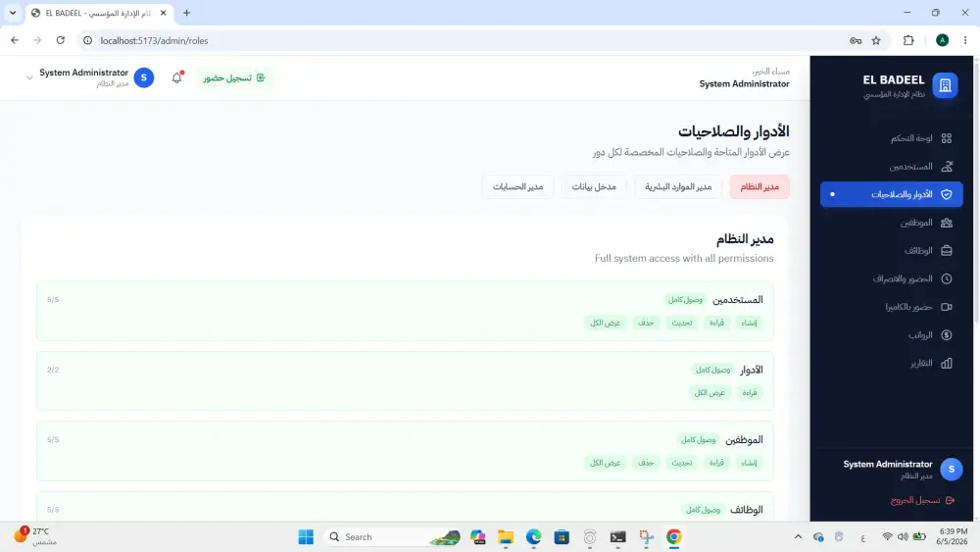Click the EL BADEEL building logo icon
This screenshot has height=552, width=980.
click(945, 85)
